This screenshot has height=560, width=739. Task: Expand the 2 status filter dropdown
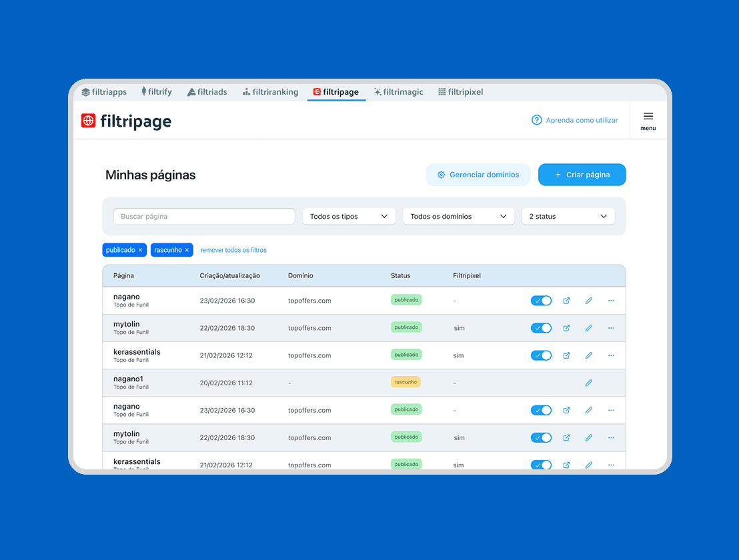pyautogui.click(x=568, y=216)
